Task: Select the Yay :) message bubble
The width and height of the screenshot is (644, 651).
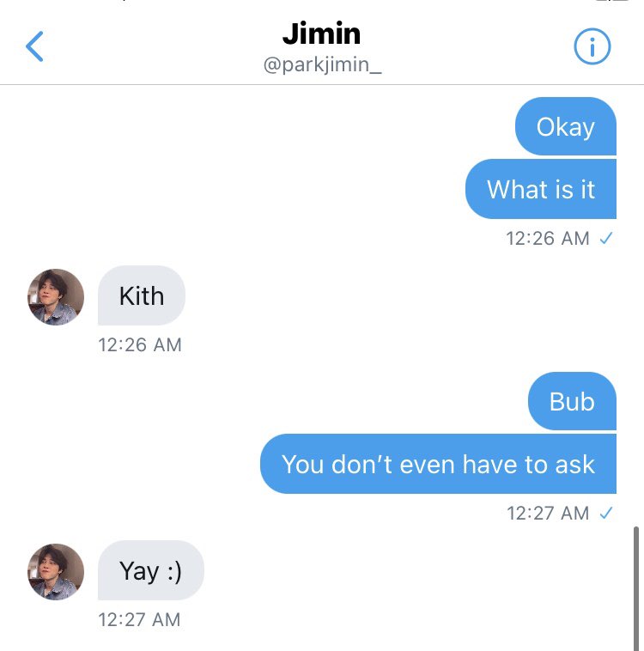Action: (151, 570)
